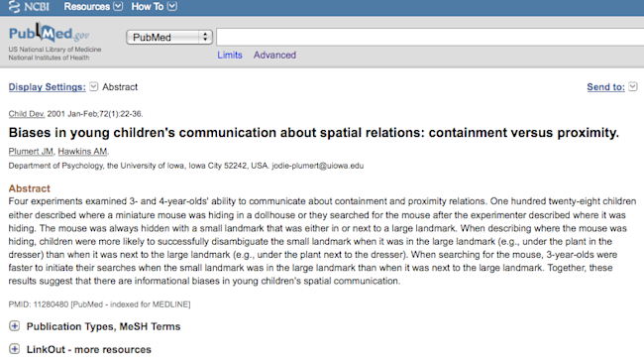Click the Advanced search link

point(274,56)
